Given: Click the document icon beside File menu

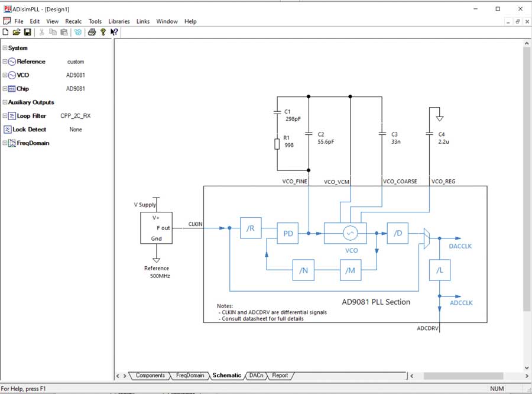Looking at the screenshot, I should (x=7, y=21).
